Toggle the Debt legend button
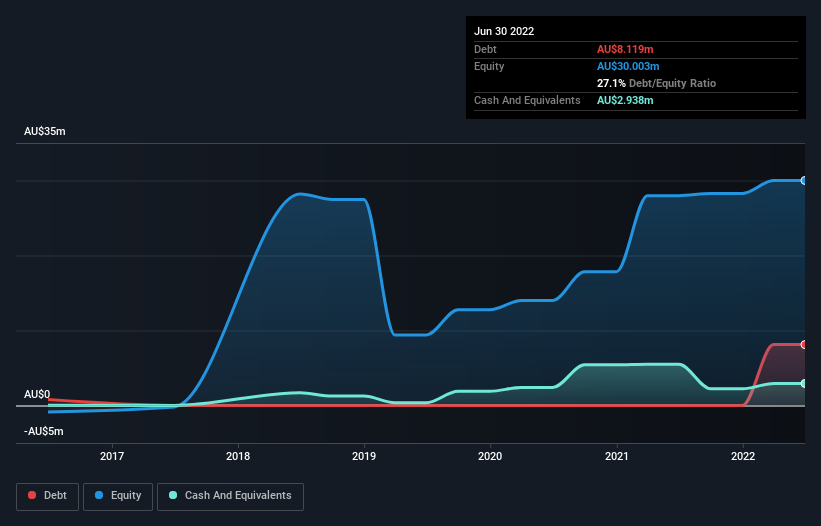This screenshot has width=821, height=526. point(48,496)
